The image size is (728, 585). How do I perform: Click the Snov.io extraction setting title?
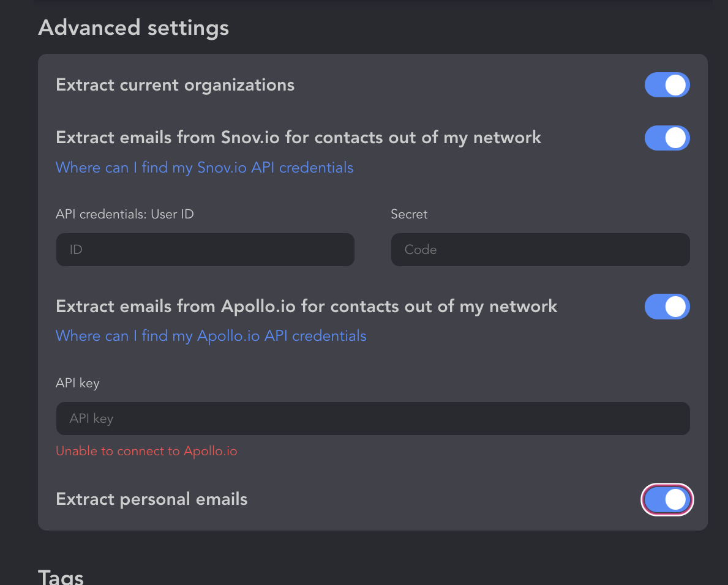pyautogui.click(x=299, y=138)
